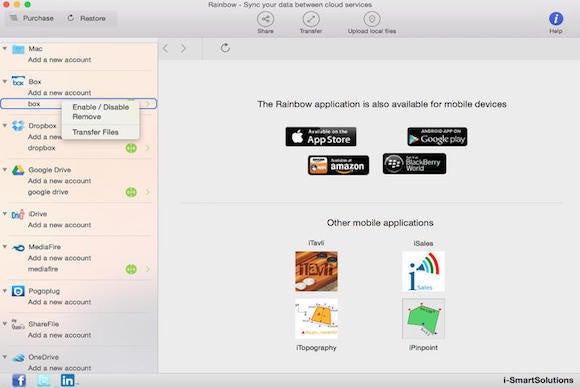580x388 pixels.
Task: Click the Upload local files icon
Action: (x=372, y=19)
